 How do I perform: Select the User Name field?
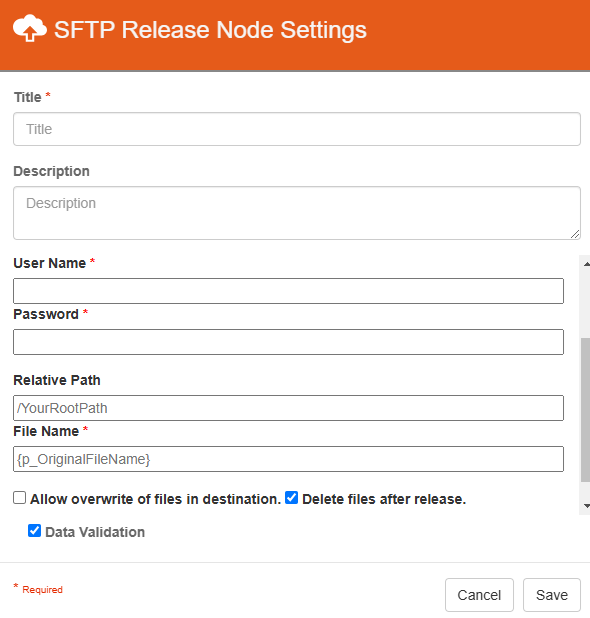tap(288, 291)
